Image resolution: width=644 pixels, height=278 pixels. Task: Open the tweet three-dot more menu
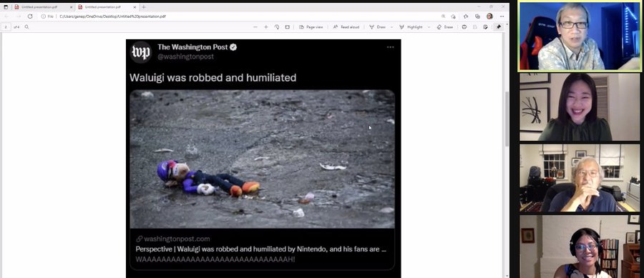[x=390, y=47]
